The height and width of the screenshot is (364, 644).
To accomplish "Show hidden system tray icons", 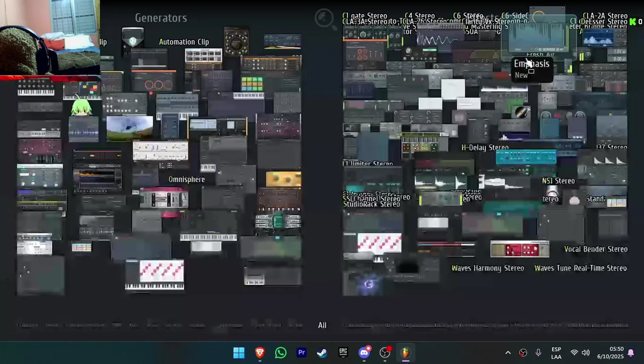I will 508,353.
